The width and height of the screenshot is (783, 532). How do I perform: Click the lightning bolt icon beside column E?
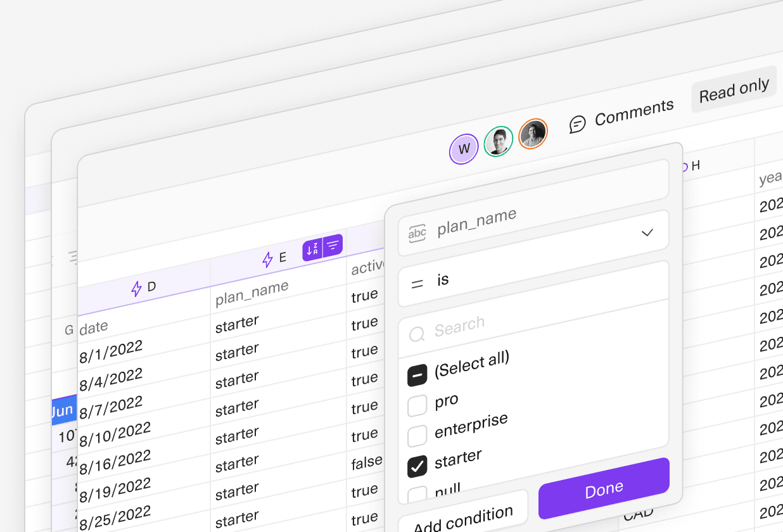tap(268, 260)
